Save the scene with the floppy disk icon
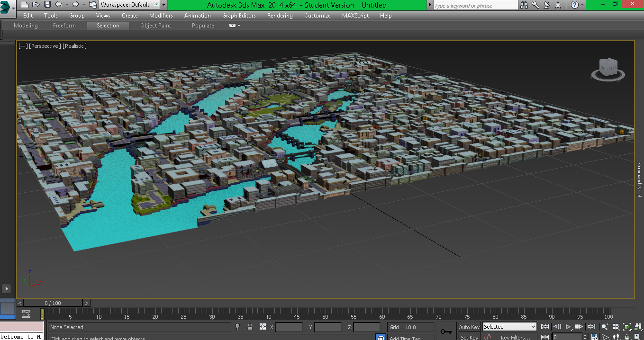Screen dimensions: 644x340 pyautogui.click(x=47, y=5)
